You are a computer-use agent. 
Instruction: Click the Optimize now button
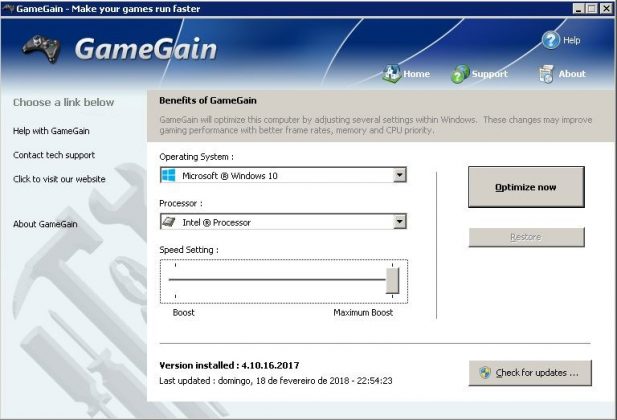click(x=526, y=187)
